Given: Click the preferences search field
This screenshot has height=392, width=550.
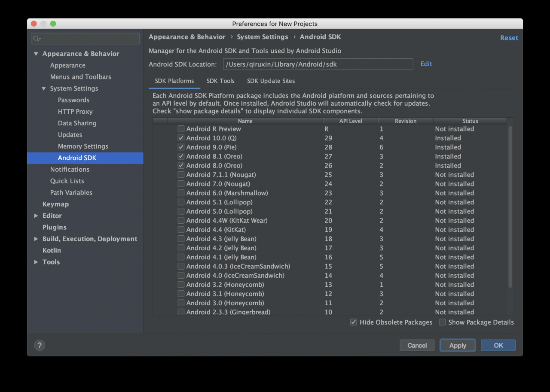Looking at the screenshot, I should click(85, 39).
